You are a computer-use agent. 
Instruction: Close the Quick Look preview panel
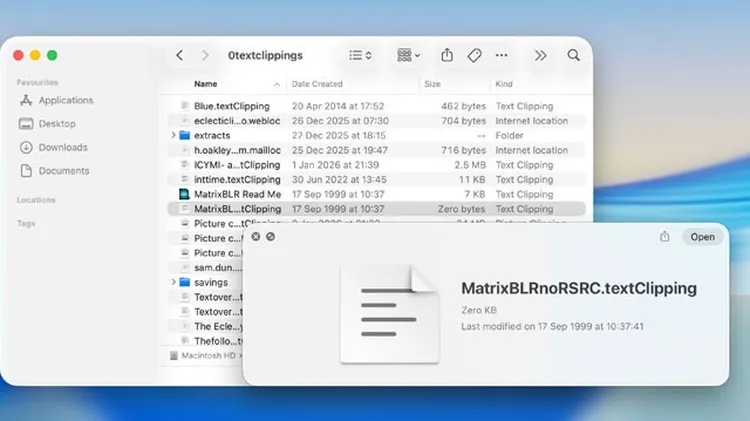point(256,237)
